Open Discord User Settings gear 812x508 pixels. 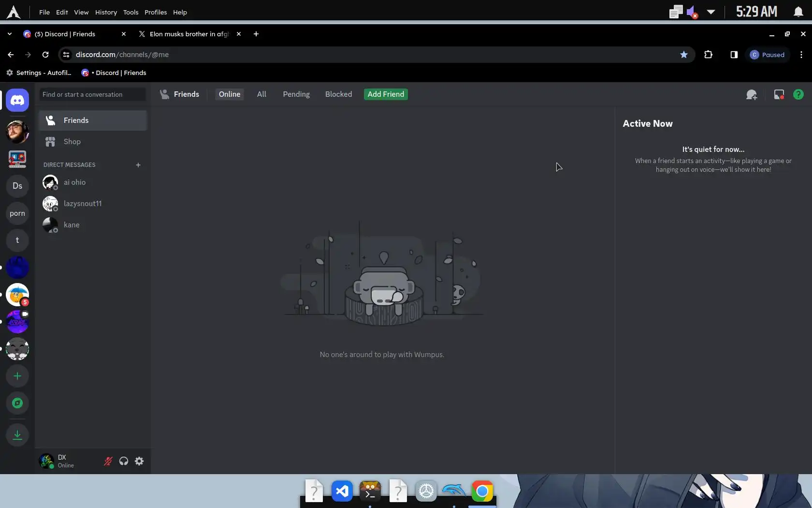point(139,461)
